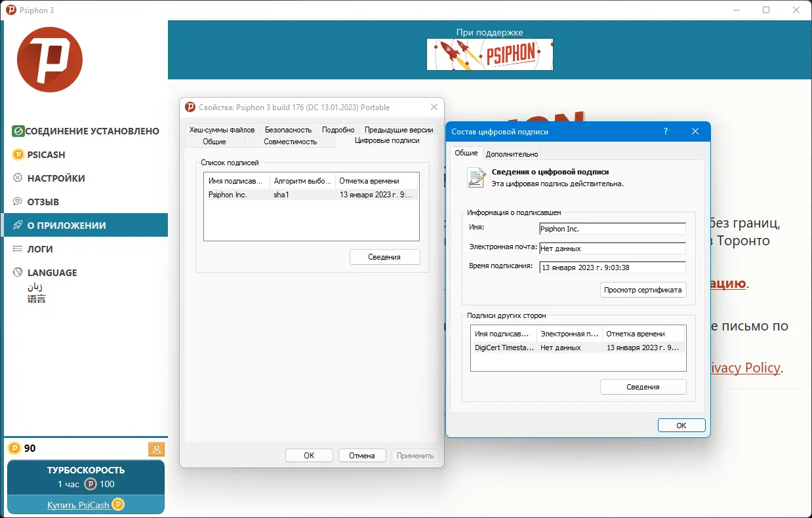Click the 'Время подписания' field
Screen dimensions: 812x518
tap(612, 267)
